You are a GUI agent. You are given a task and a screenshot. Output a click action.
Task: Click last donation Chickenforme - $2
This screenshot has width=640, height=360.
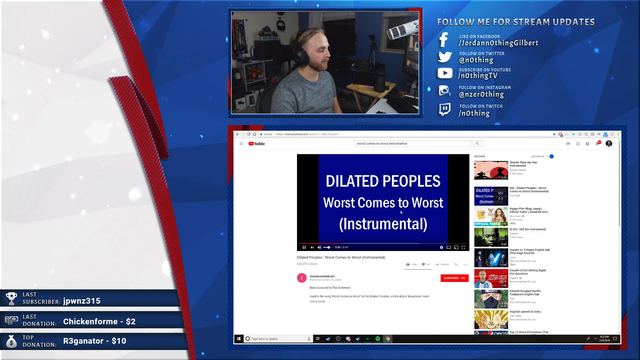point(99,322)
